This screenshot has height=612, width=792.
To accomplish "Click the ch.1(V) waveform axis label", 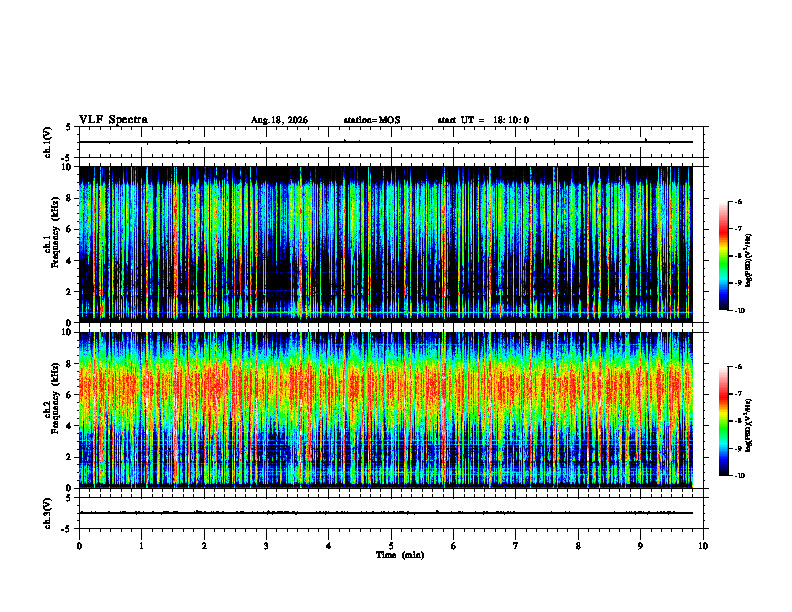I will click(48, 142).
